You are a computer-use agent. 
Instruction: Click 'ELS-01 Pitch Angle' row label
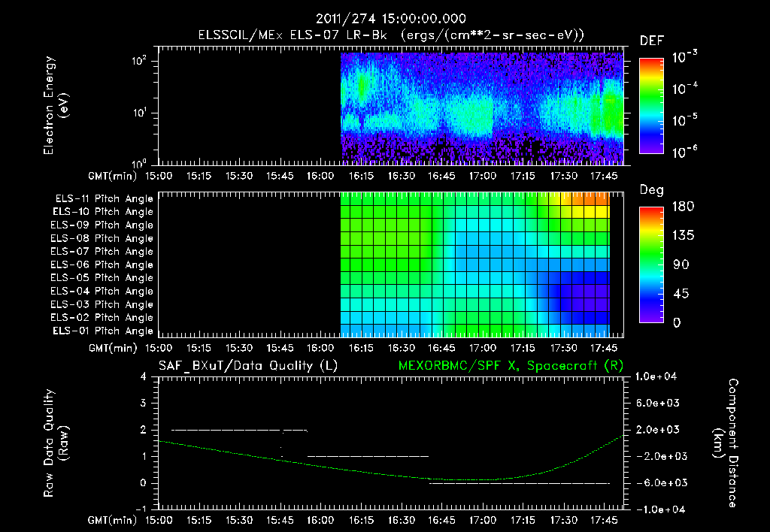coord(102,331)
